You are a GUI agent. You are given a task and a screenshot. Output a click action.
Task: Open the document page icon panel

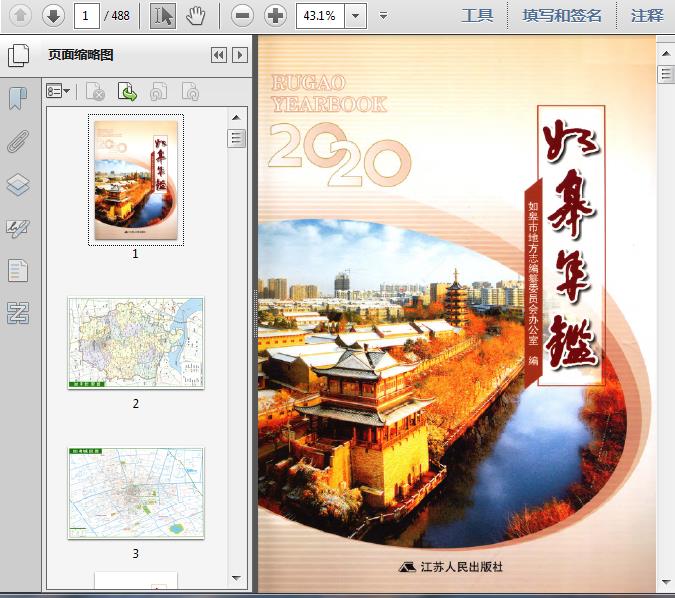[18, 271]
